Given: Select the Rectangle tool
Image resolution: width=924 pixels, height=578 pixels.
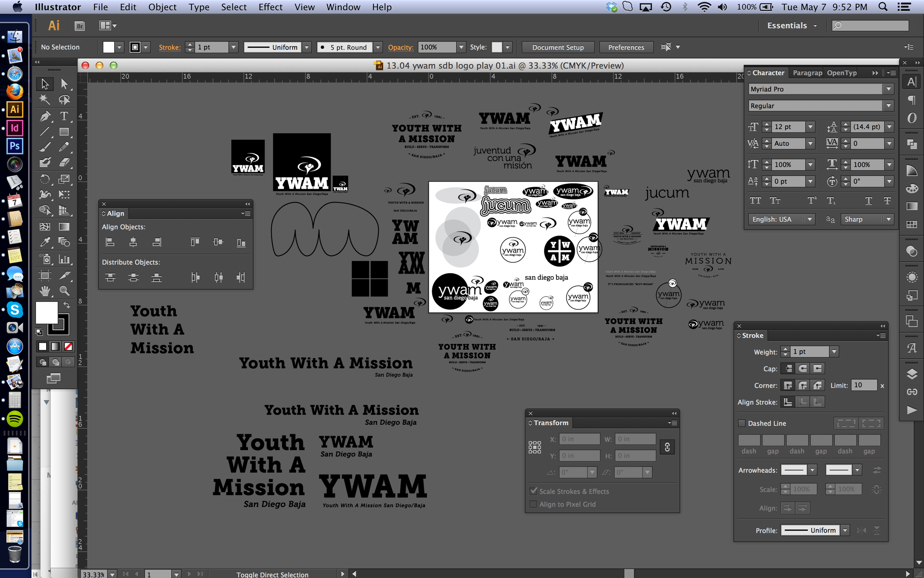Looking at the screenshot, I should 64,132.
